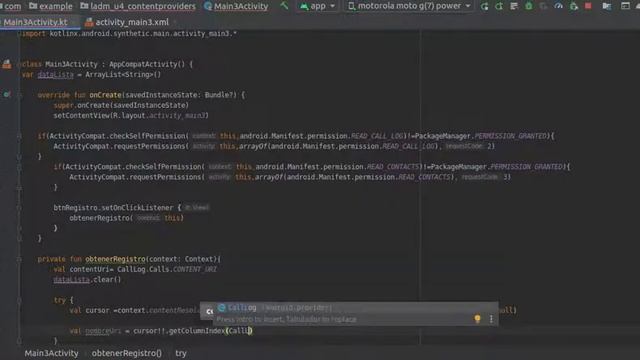Click the obtenerRegistro() breadcrumb at the bottom

point(127,353)
